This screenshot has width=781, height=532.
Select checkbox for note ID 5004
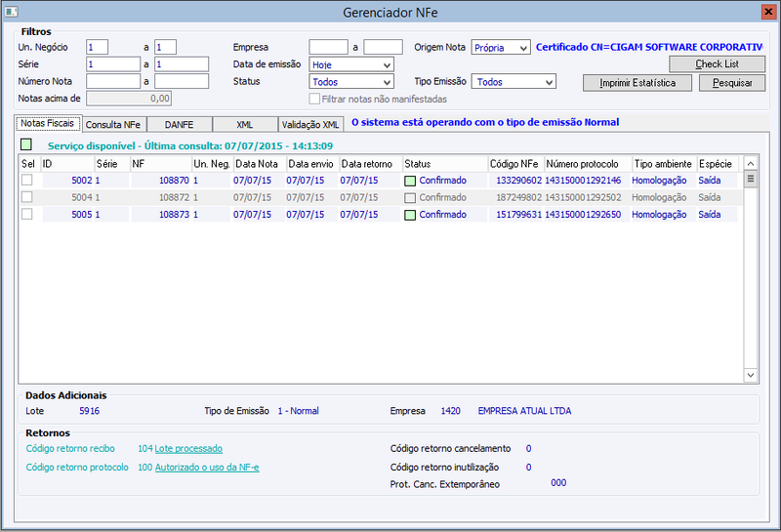tap(27, 197)
